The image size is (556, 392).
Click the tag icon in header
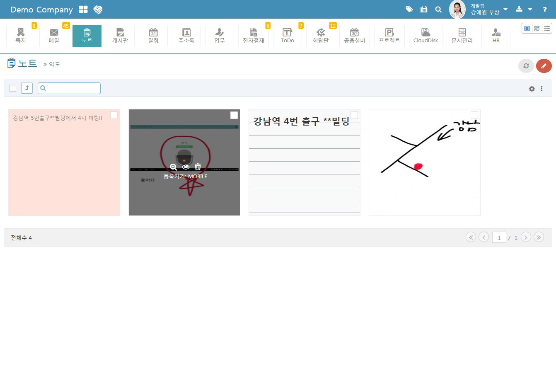(409, 9)
